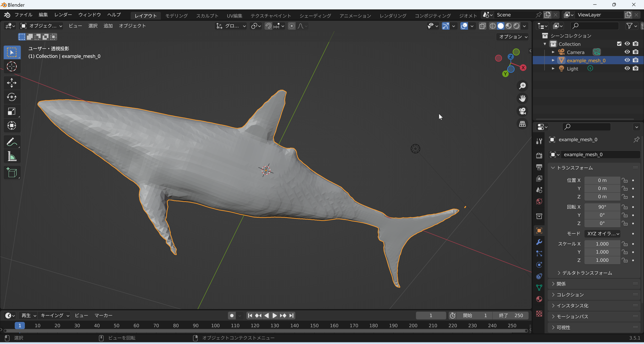Open the Physics properties tab
The height and width of the screenshot is (344, 644).
pos(539,265)
